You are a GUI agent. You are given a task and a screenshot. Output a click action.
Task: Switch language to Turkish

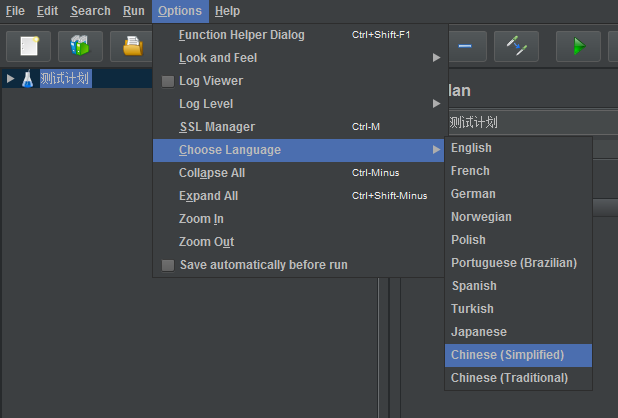[x=518, y=309]
